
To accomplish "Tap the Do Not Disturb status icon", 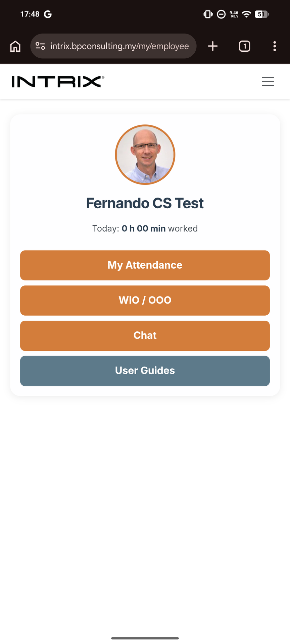I will click(x=221, y=14).
